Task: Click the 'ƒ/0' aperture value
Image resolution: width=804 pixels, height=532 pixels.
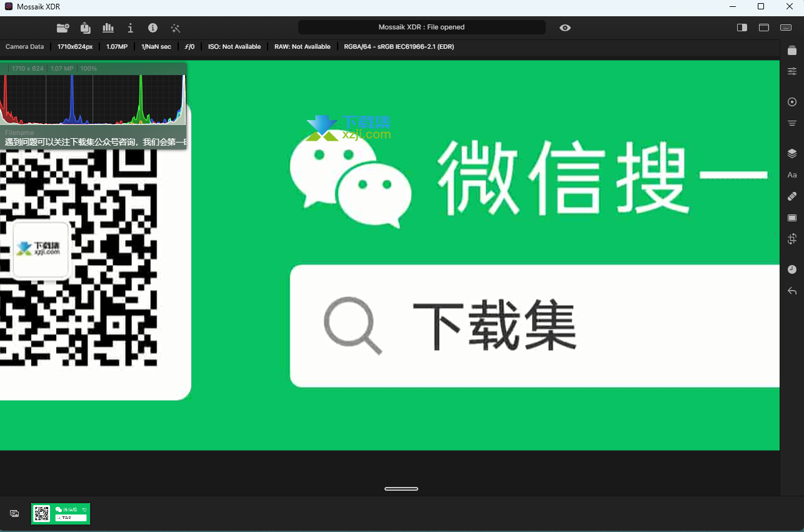Action: (189, 47)
